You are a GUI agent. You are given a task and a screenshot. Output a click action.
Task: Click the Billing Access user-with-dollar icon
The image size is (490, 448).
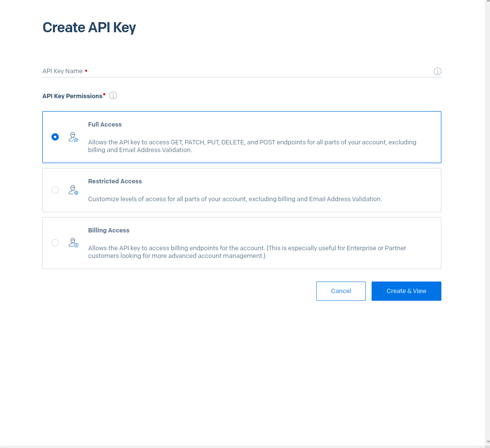pos(73,243)
